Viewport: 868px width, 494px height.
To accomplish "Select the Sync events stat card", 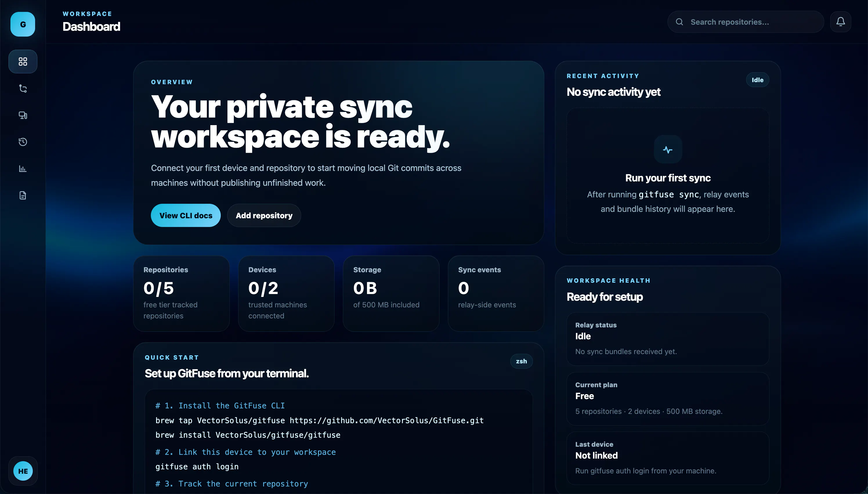I will point(496,293).
